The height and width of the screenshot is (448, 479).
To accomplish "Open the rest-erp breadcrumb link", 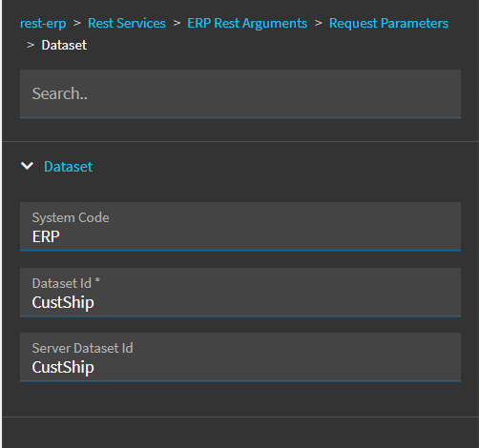I will coord(43,24).
